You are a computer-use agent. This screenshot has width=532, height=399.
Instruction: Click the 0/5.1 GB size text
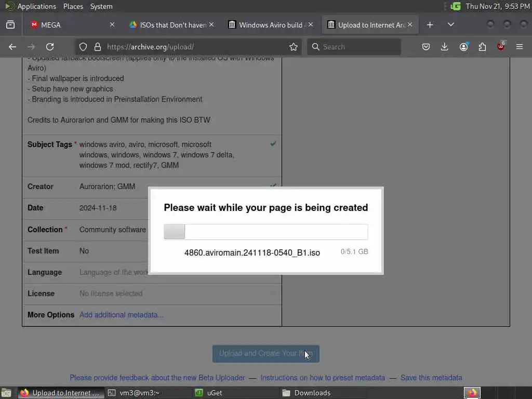pyautogui.click(x=354, y=252)
